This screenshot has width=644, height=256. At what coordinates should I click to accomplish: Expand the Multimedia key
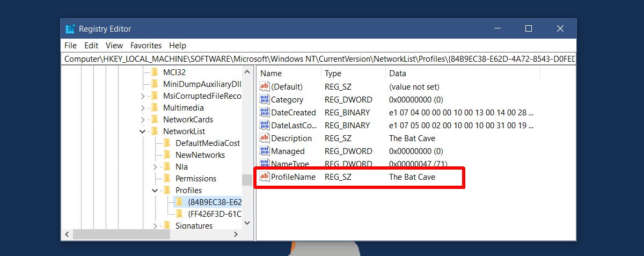(143, 108)
